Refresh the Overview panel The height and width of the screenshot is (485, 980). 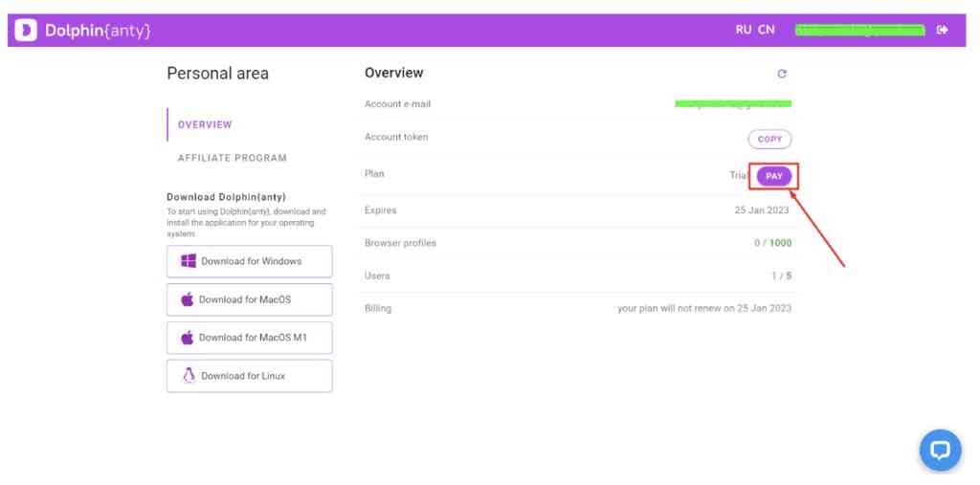pos(782,74)
